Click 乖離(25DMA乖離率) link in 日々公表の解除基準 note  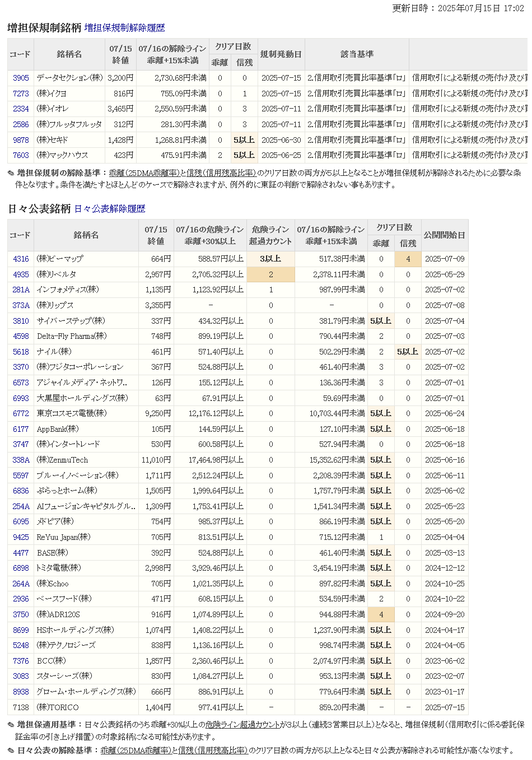tap(136, 750)
